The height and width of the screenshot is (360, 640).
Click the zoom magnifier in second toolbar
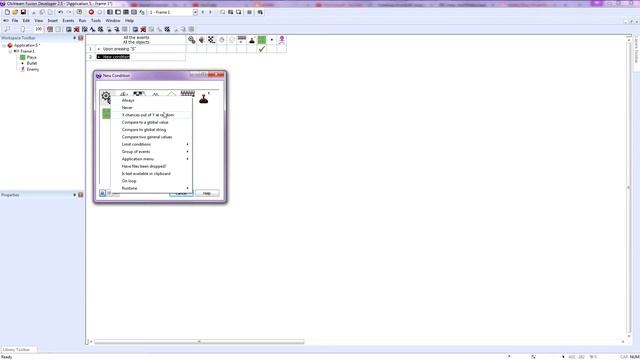(7, 29)
